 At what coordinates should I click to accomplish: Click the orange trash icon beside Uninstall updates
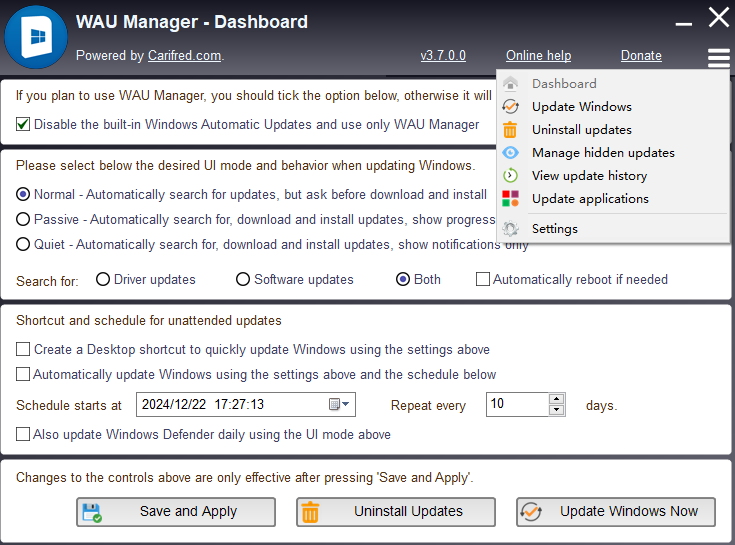click(x=510, y=129)
